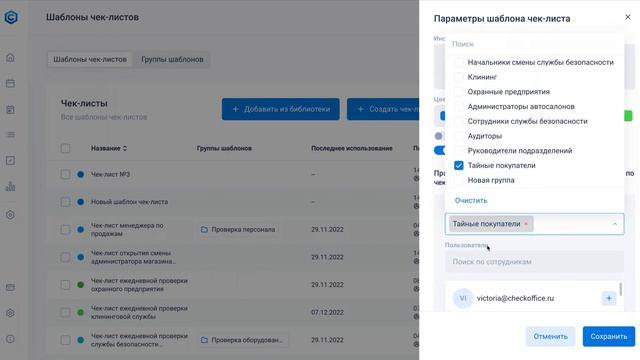This screenshot has height=360, width=640.
Task: Save template with Сохранить button
Action: [x=609, y=336]
